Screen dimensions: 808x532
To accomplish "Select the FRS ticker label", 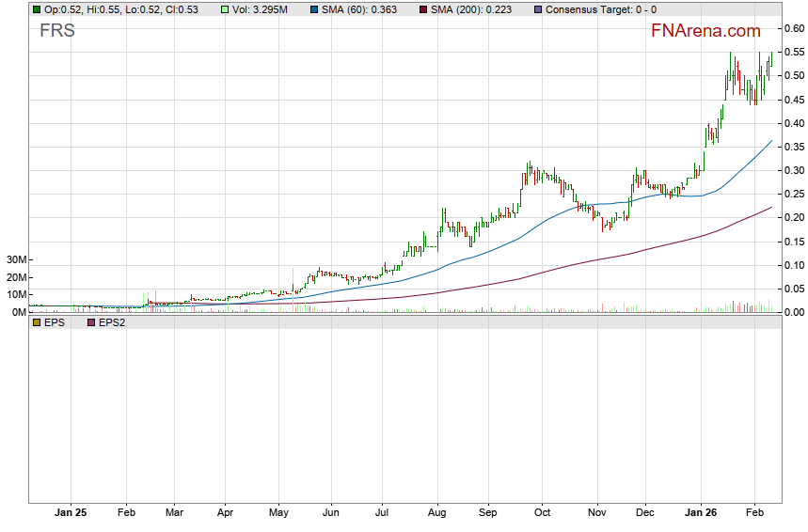I will [56, 31].
